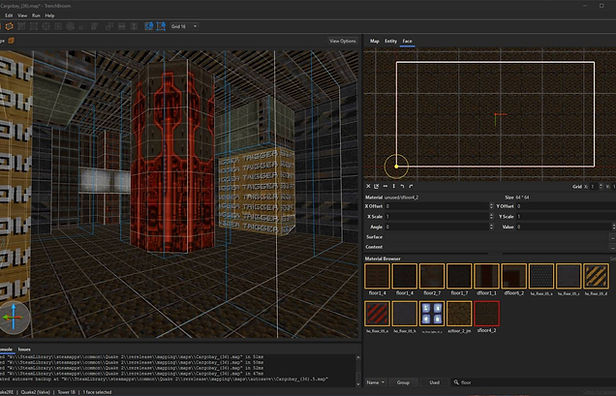This screenshot has height=396, width=616.
Task: Select the blue four-lights material thumbnail
Action: (x=432, y=314)
